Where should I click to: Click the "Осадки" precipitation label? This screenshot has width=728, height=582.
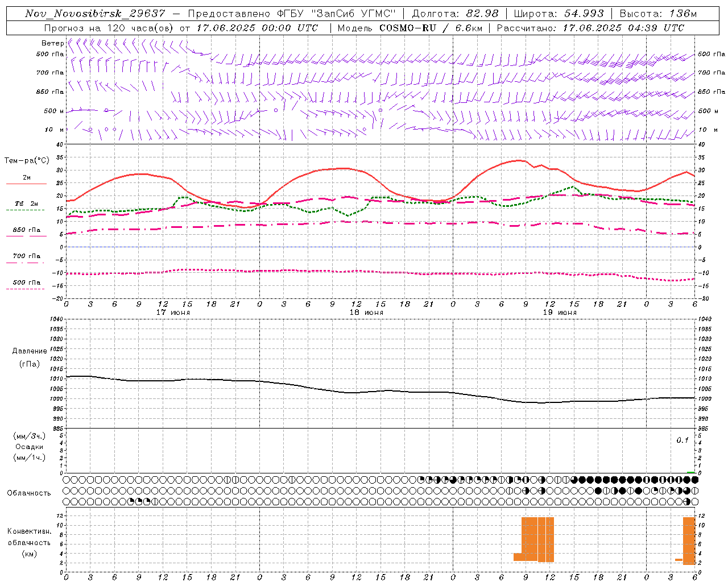pyautogui.click(x=30, y=447)
